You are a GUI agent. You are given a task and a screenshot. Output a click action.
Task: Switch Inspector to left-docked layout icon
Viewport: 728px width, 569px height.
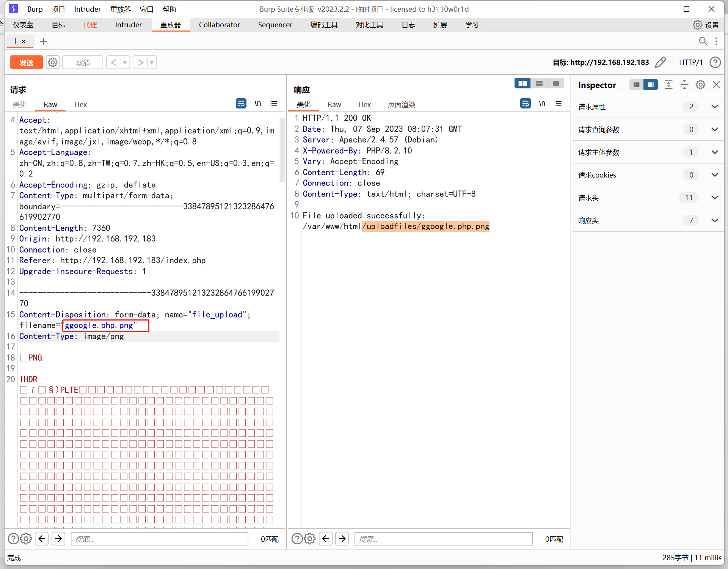(x=636, y=85)
